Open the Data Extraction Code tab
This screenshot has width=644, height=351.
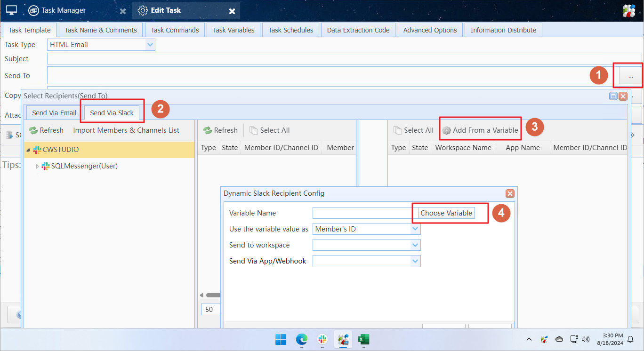pyautogui.click(x=358, y=30)
